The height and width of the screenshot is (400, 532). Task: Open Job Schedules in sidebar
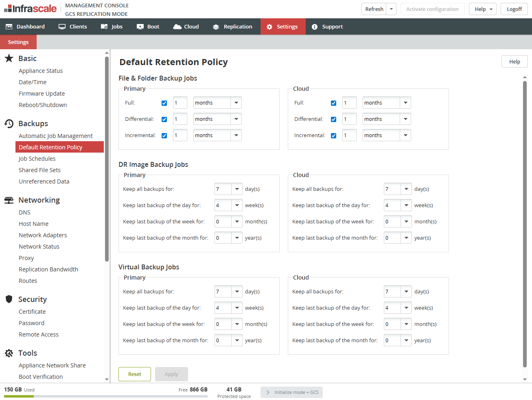point(37,159)
